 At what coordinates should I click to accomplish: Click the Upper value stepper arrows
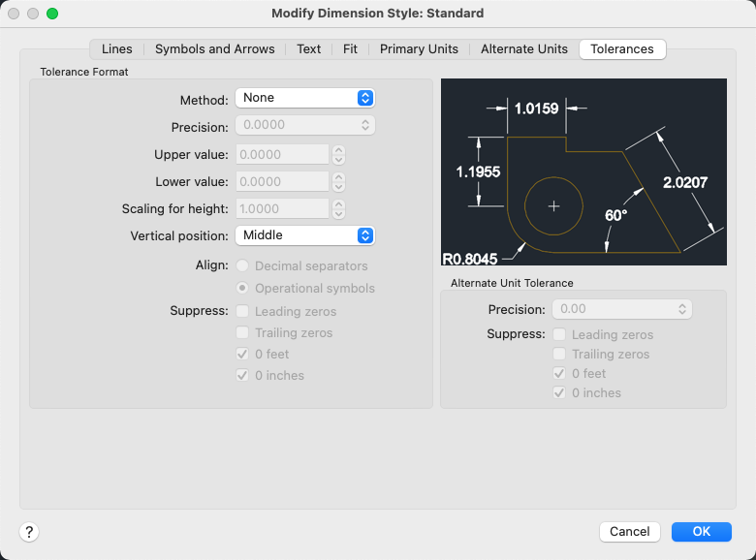[338, 154]
